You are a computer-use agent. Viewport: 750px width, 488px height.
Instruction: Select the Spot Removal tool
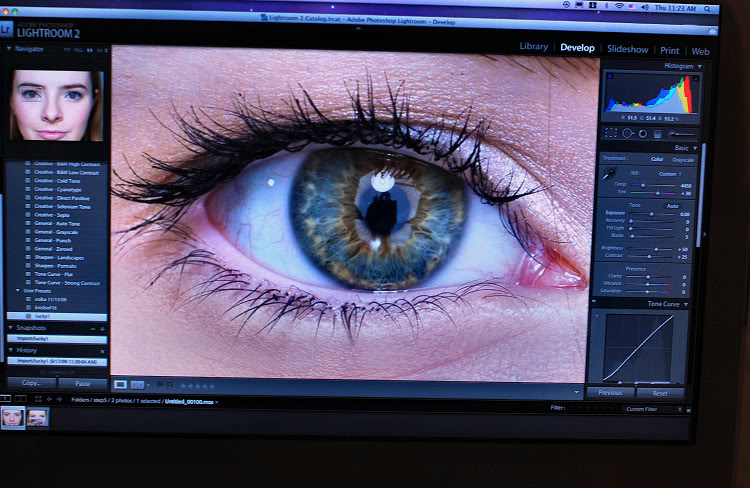click(627, 133)
